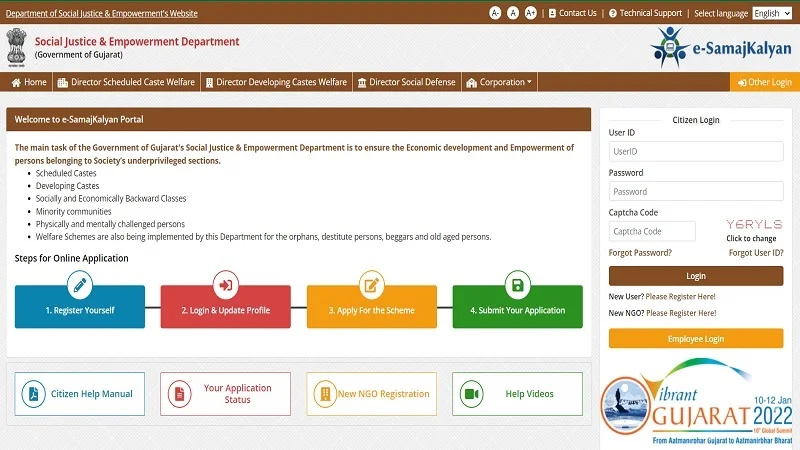The image size is (800, 450).
Task: Click the pencil icon above Register Yourself
Action: tap(80, 285)
